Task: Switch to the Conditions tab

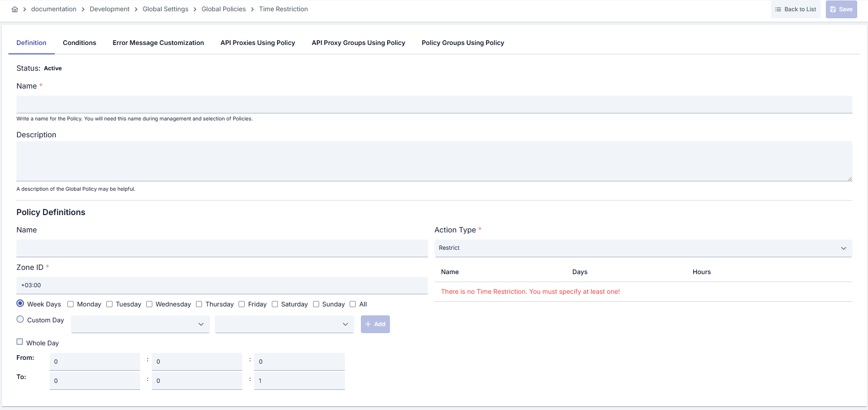Action: [79, 43]
